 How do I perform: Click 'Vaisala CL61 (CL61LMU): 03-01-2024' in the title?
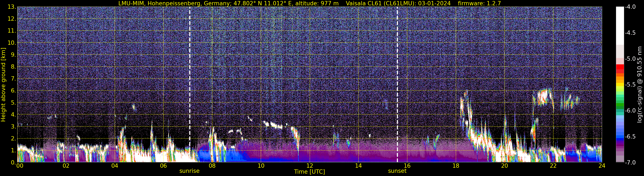pos(399,3)
